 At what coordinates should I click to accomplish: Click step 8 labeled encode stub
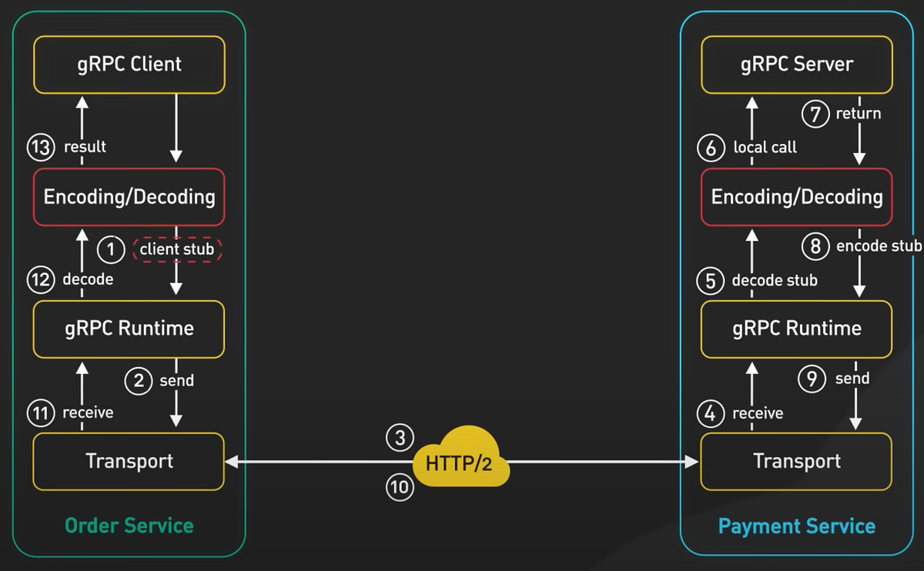(815, 246)
